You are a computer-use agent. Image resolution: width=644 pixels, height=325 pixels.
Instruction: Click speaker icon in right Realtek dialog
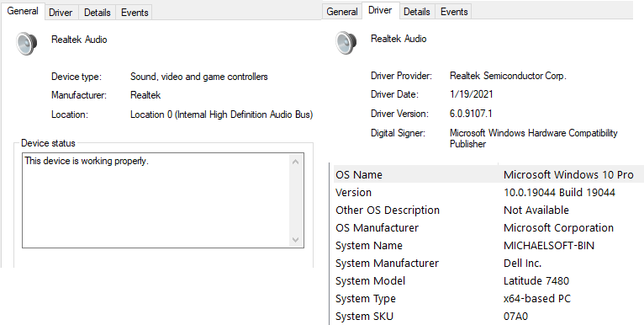[346, 42]
